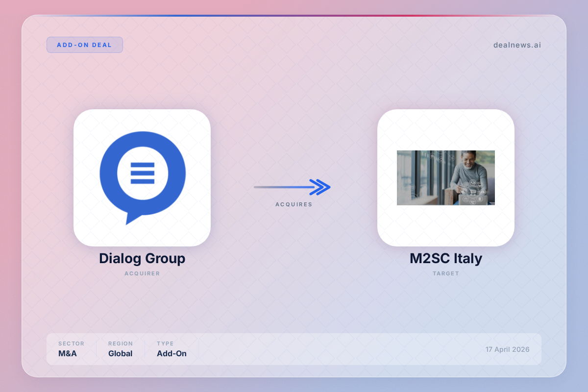Click the TYPE heading in footer
The width and height of the screenshot is (588, 392).
pos(165,343)
